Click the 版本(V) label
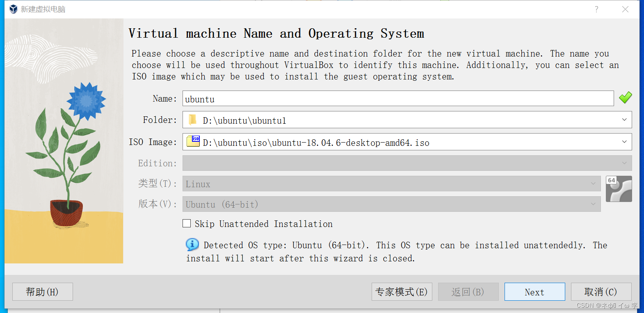Screen dimensions: 644x313 158,204
